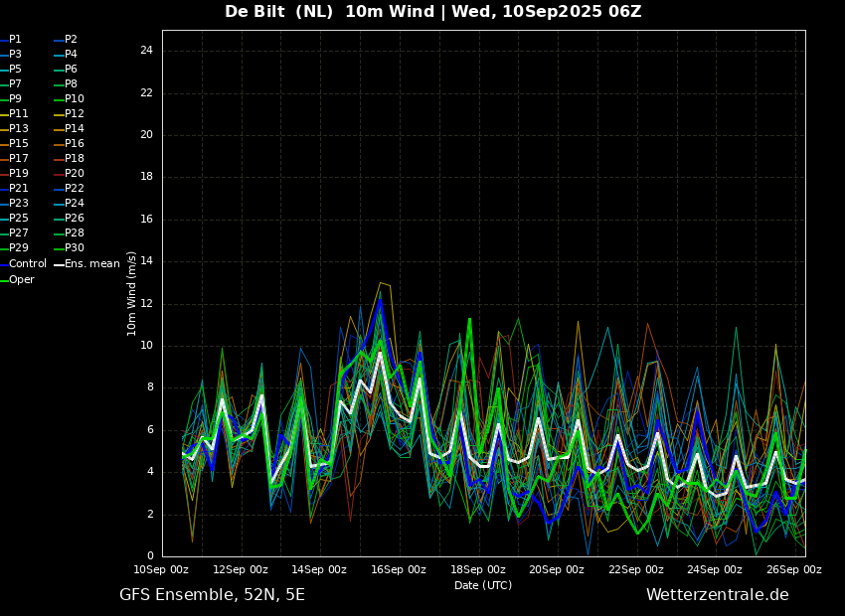Click the Date (UTC) axis title
This screenshot has height=616, width=845.
tap(483, 585)
